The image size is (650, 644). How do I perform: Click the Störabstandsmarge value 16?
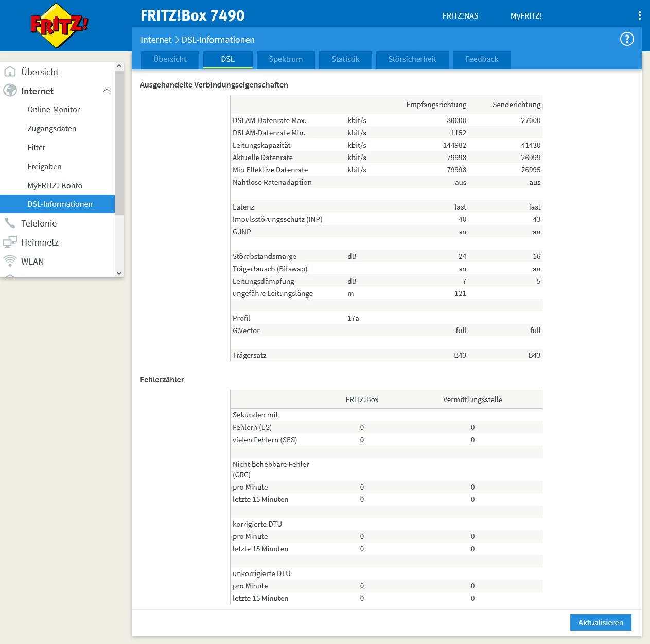pos(536,256)
